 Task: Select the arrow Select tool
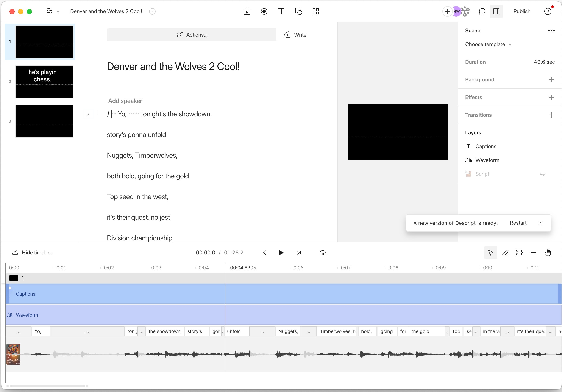coord(490,252)
